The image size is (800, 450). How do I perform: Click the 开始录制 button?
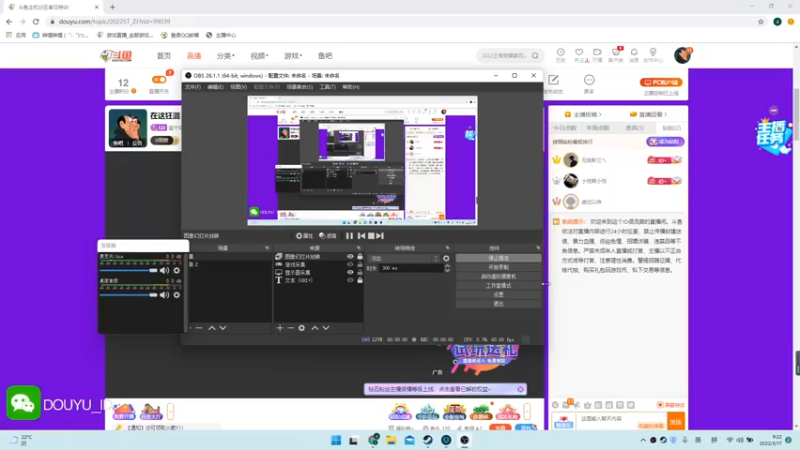(x=498, y=267)
